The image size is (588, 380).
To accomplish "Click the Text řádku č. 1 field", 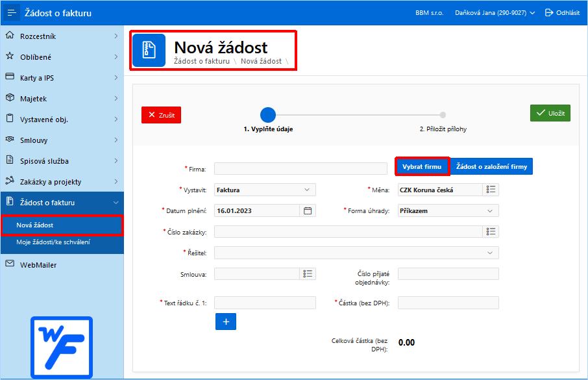I will tap(265, 303).
